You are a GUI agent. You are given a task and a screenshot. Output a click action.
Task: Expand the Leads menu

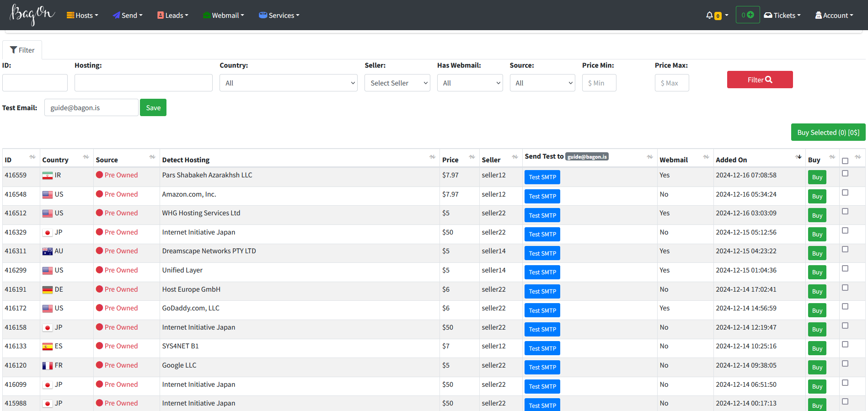click(172, 15)
